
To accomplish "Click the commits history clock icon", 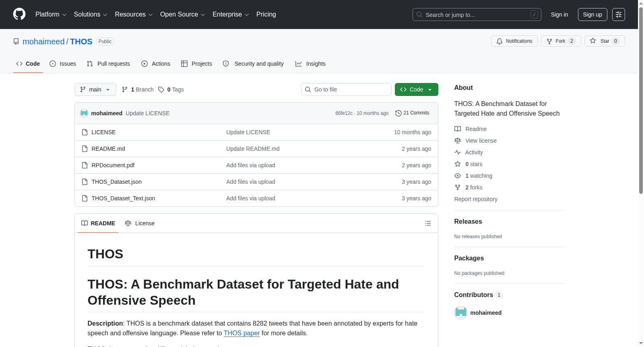I will 398,113.
